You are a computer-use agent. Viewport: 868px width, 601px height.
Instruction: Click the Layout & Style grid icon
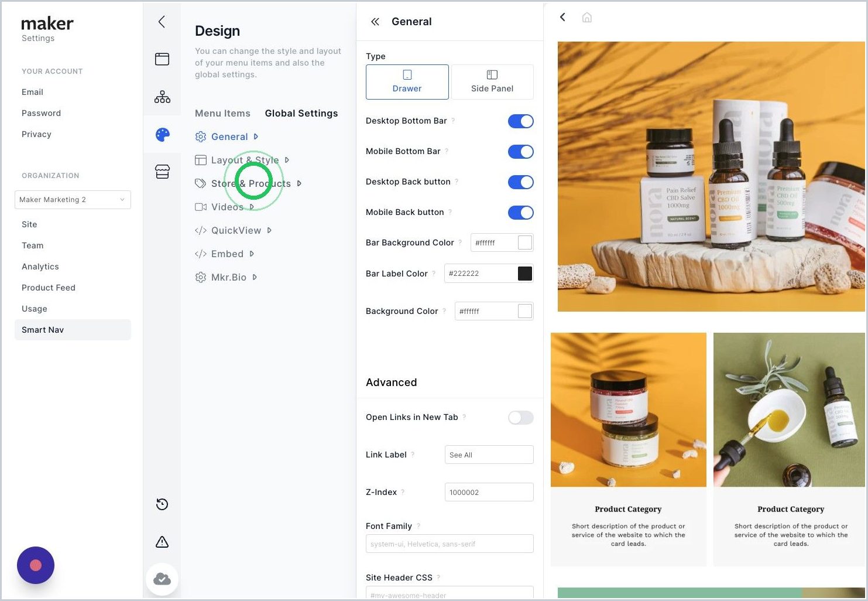click(201, 160)
